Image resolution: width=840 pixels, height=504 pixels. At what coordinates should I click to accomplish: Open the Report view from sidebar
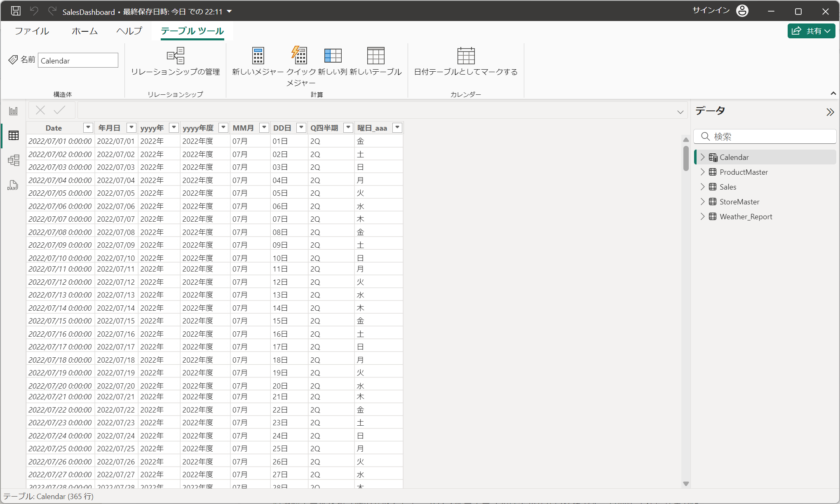pyautogui.click(x=13, y=111)
